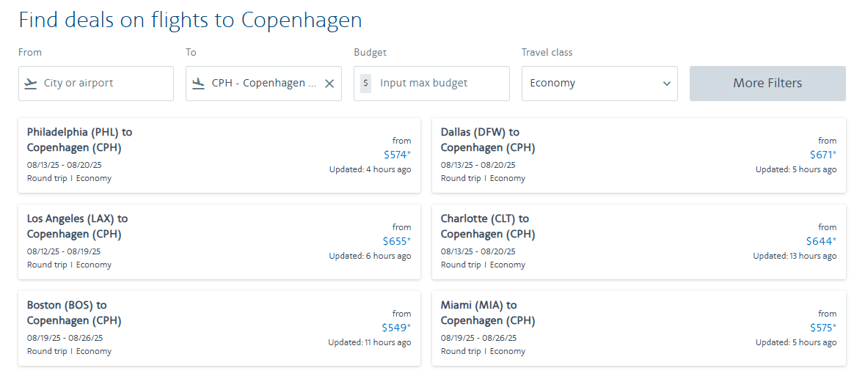Expand the Travel class chevron arrow
868x376 pixels.
pos(666,84)
